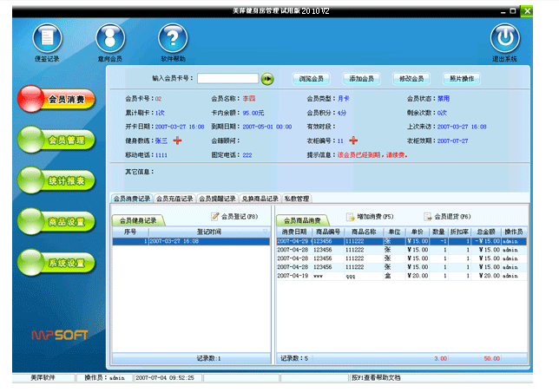Select the 2007-04-19 qqq consumption row

400,276
